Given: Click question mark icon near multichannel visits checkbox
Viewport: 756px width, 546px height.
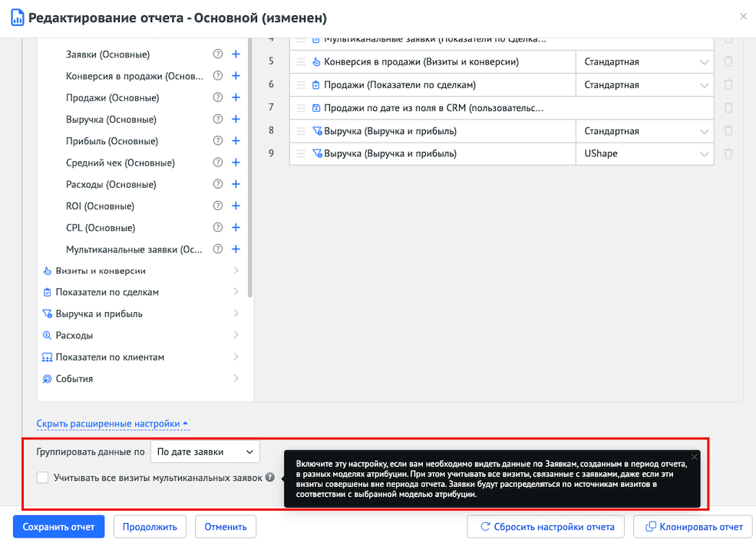Looking at the screenshot, I should pos(269,477).
